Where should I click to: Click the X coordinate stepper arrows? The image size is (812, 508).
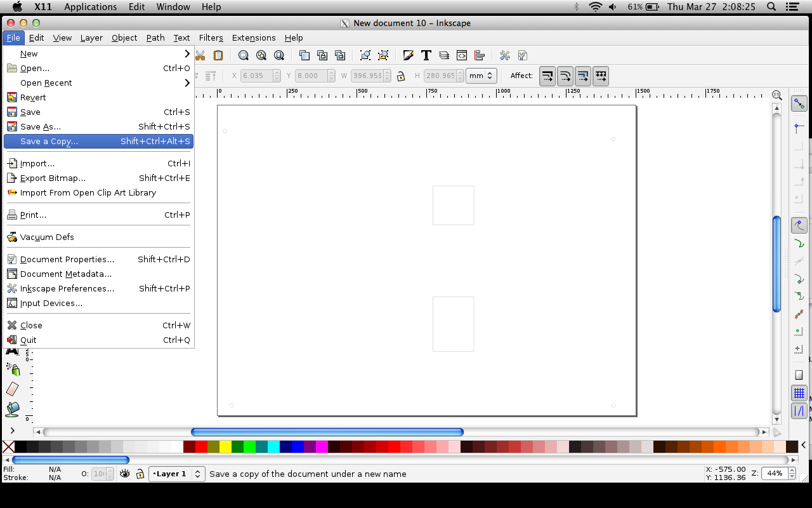[x=277, y=76]
